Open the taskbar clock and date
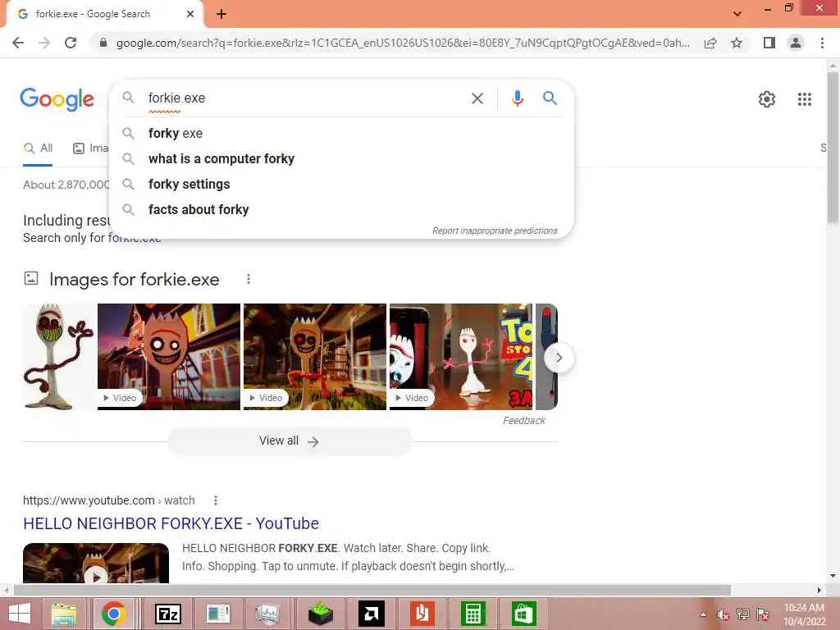Viewport: 840px width, 630px height. point(804,614)
